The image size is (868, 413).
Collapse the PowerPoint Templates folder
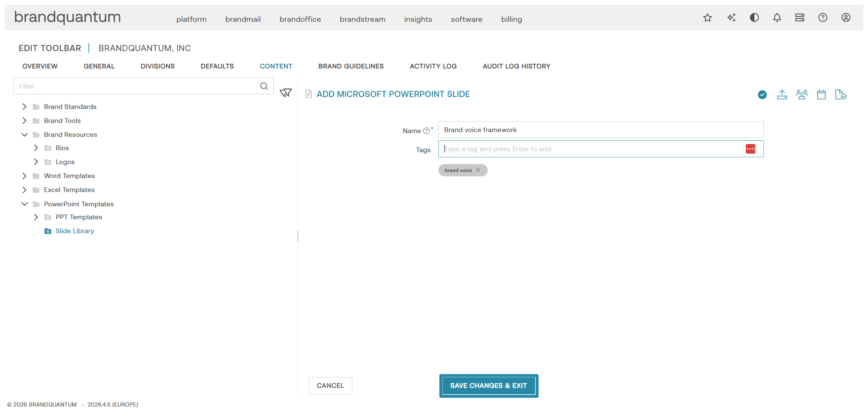(x=24, y=204)
